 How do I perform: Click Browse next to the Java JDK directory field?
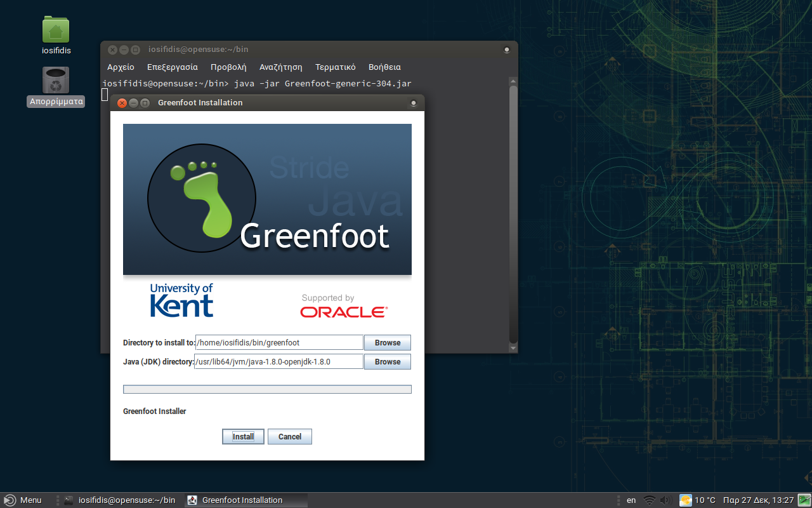tap(388, 362)
